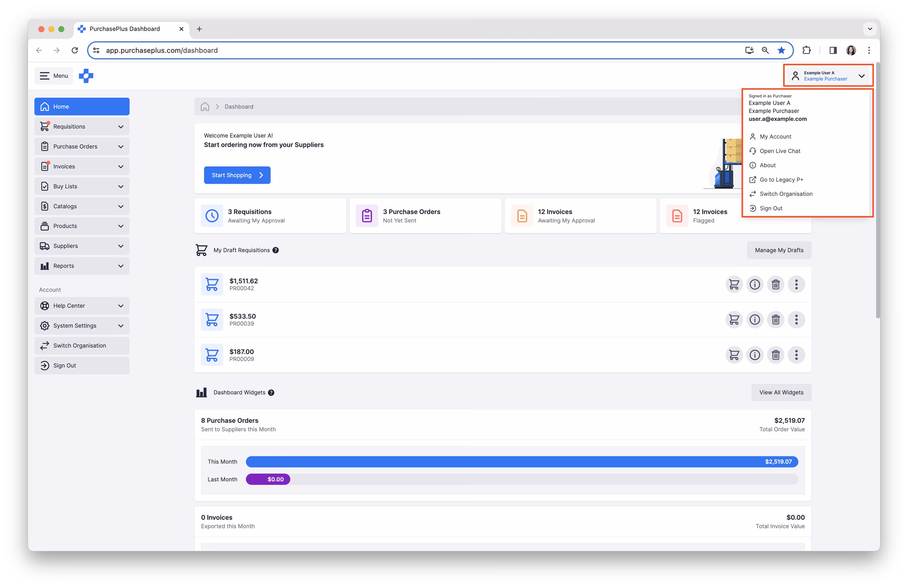Click the View All Widgets button
Viewport: 908px width, 588px height.
click(x=781, y=392)
